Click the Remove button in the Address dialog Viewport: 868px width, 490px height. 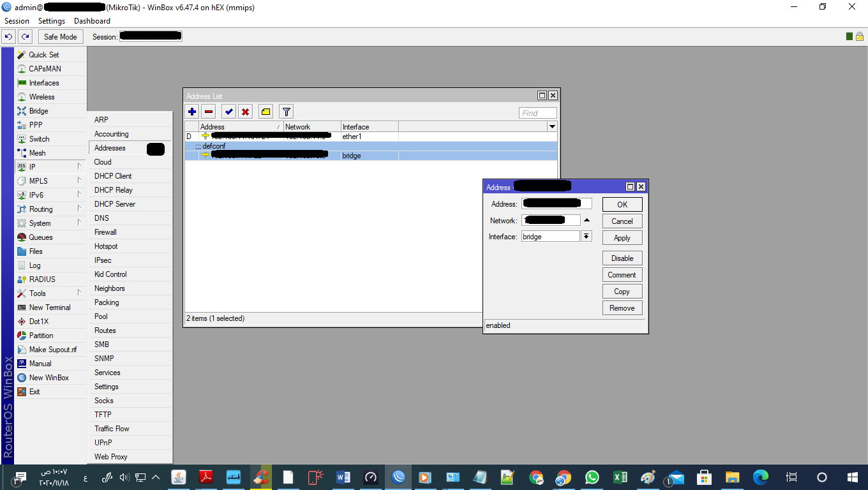(622, 308)
